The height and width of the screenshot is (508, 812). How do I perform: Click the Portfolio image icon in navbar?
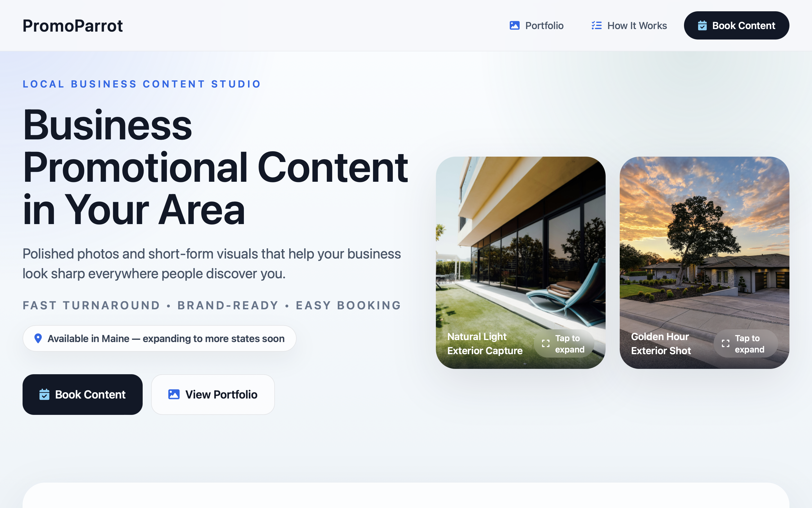tap(514, 25)
